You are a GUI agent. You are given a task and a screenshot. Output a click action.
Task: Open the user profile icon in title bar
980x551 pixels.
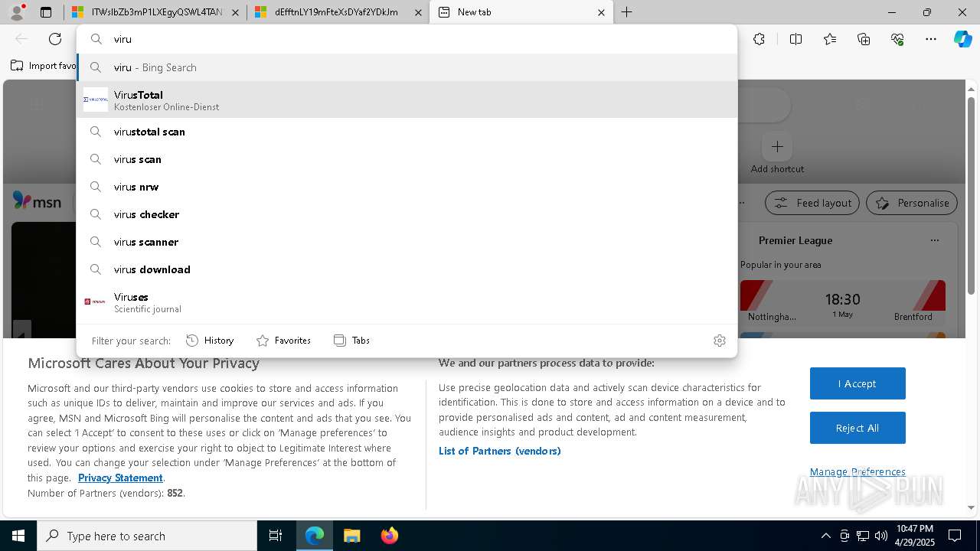pyautogui.click(x=17, y=12)
